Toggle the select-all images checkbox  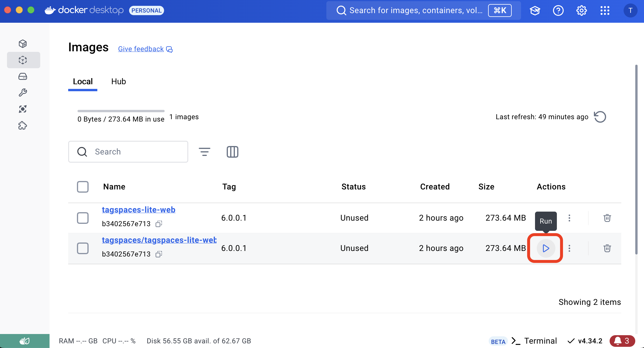tap(82, 187)
